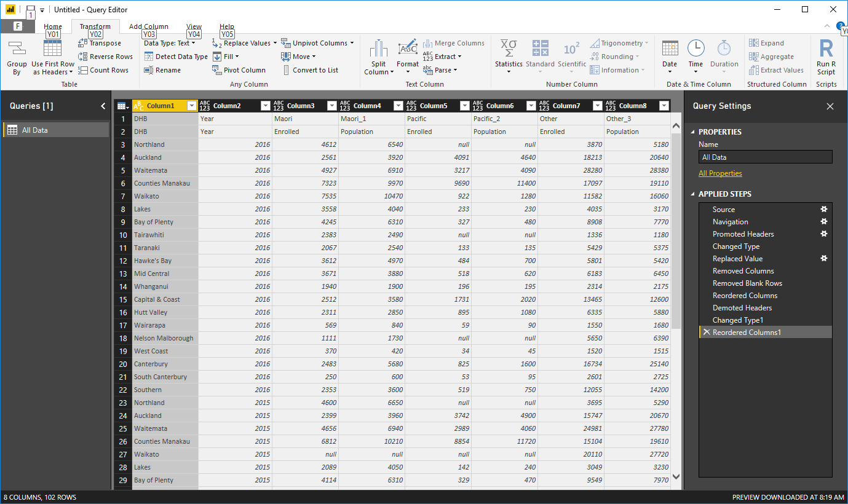Click the vertical scrollbar down arrow

[676, 476]
